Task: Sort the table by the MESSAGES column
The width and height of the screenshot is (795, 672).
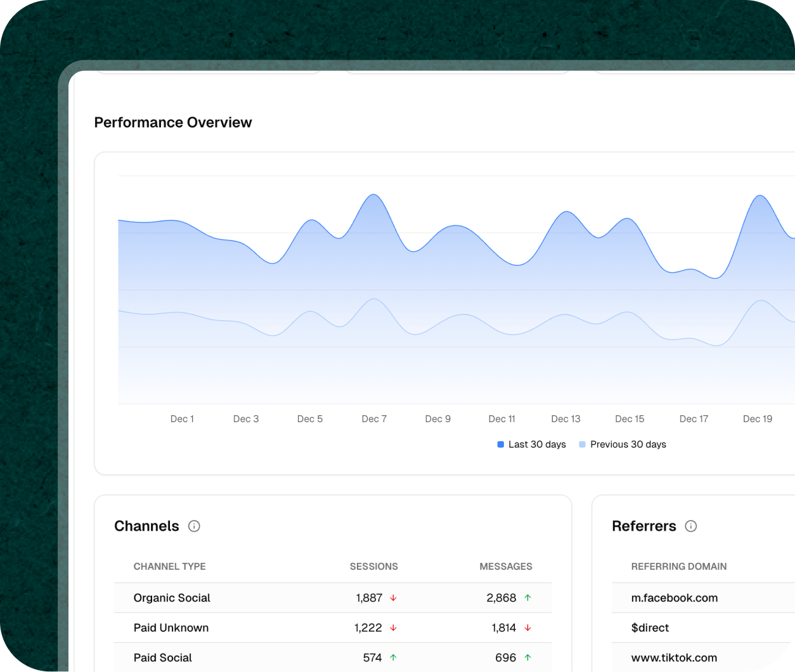Action: click(x=505, y=566)
